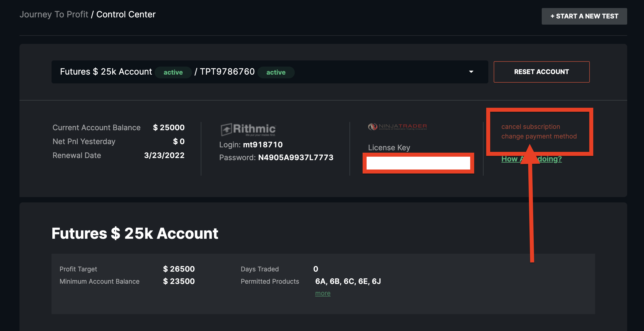Click the first active badge after Futures $ 25k Account
This screenshot has width=644, height=331.
(x=173, y=72)
